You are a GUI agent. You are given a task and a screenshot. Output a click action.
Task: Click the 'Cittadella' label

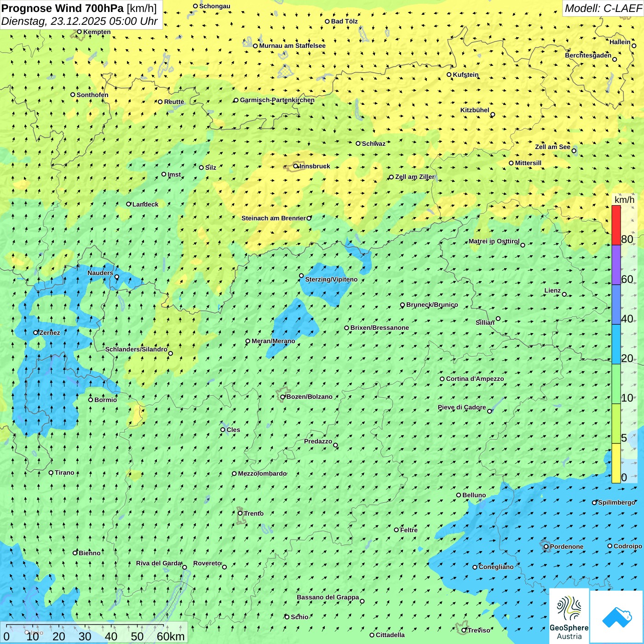(x=390, y=635)
